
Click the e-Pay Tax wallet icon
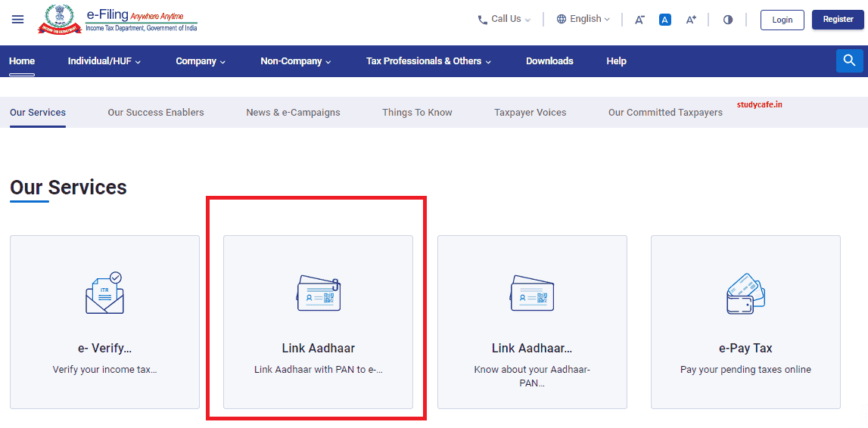pos(745,293)
